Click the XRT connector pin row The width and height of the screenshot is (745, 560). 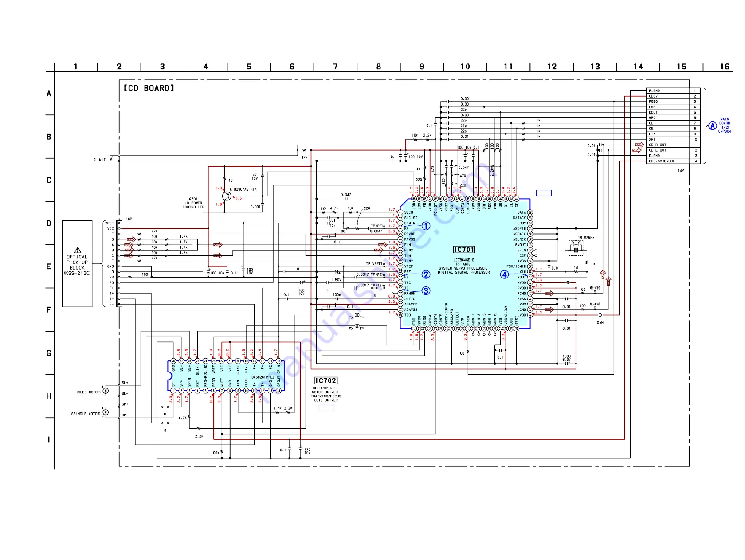674,139
